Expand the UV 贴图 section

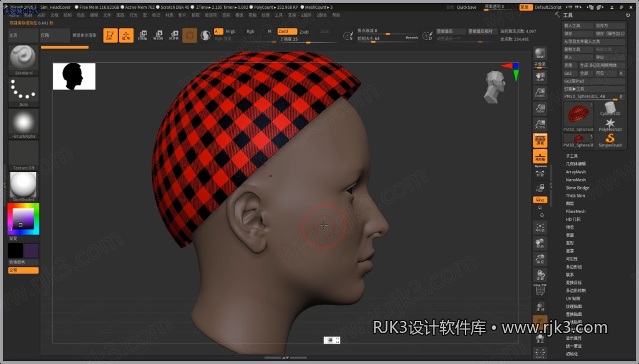click(573, 299)
